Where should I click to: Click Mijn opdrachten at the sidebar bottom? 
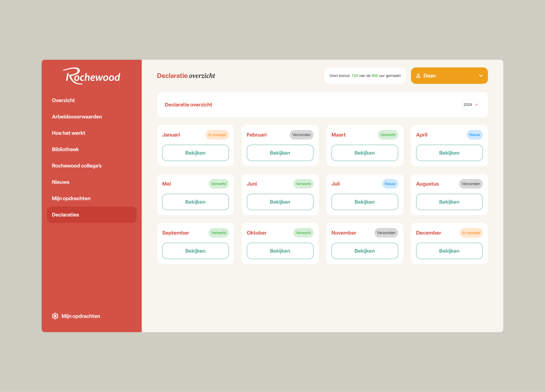[x=81, y=316]
